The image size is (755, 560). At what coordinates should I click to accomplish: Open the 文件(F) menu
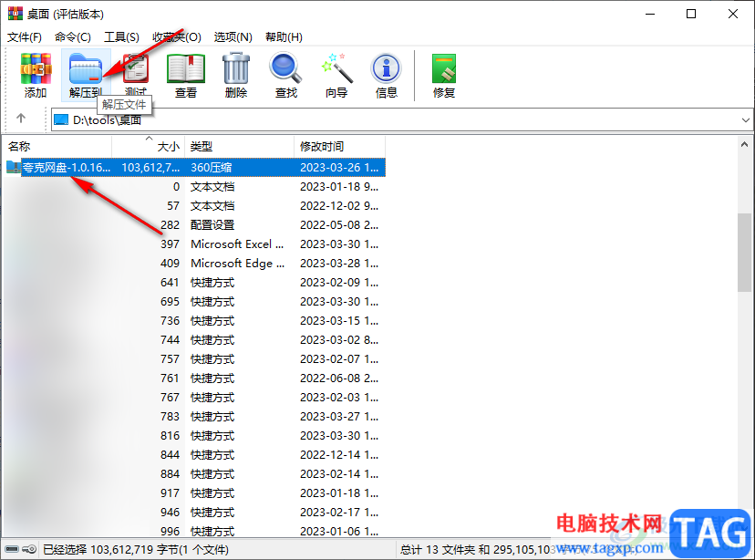[24, 37]
